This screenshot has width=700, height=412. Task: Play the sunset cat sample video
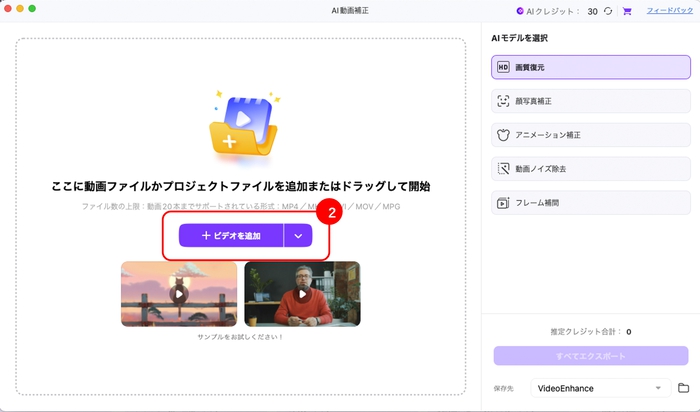(x=179, y=294)
